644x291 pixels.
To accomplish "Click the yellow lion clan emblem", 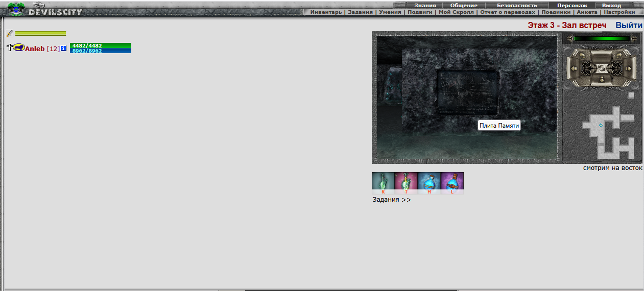I will click(19, 48).
